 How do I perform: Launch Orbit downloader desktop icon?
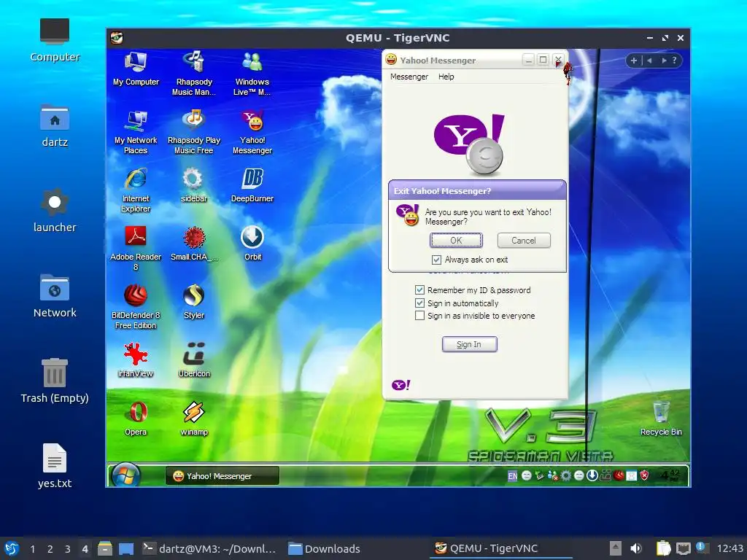pyautogui.click(x=252, y=244)
